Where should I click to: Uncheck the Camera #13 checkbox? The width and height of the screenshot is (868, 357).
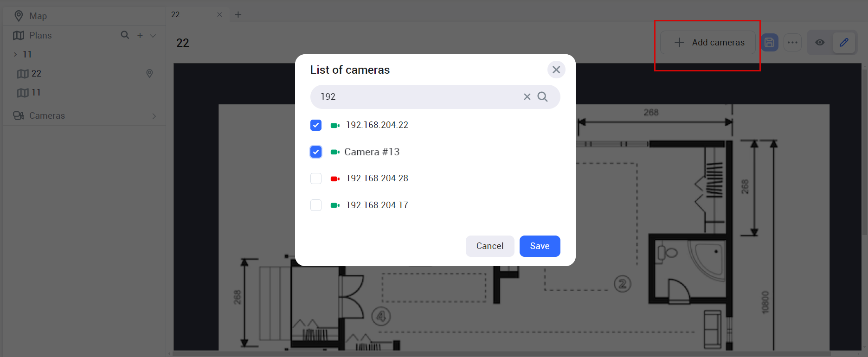tap(316, 152)
